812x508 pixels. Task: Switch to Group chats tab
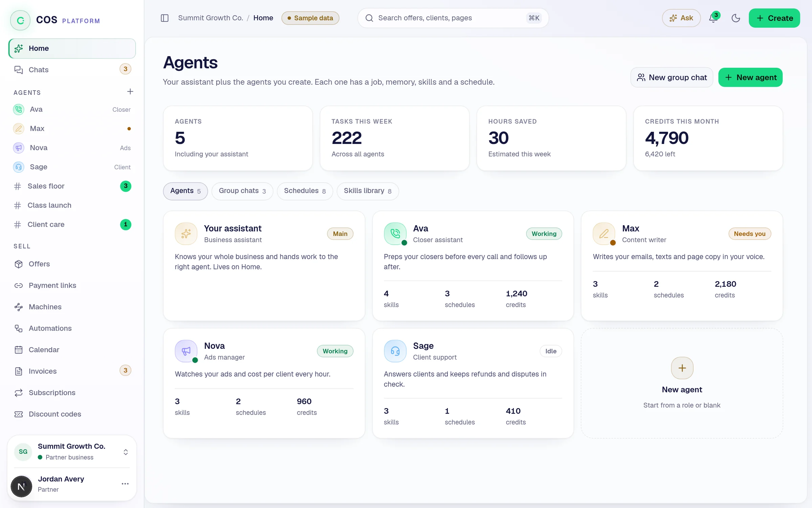pos(242,191)
